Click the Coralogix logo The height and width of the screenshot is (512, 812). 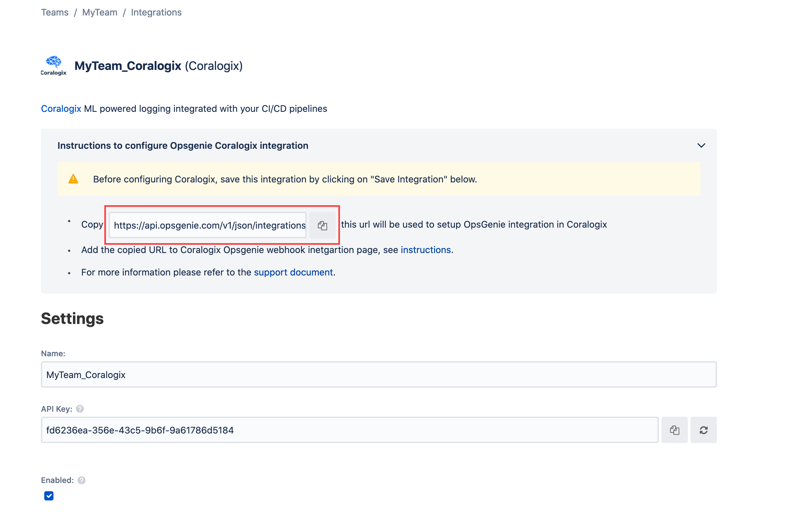pyautogui.click(x=53, y=65)
